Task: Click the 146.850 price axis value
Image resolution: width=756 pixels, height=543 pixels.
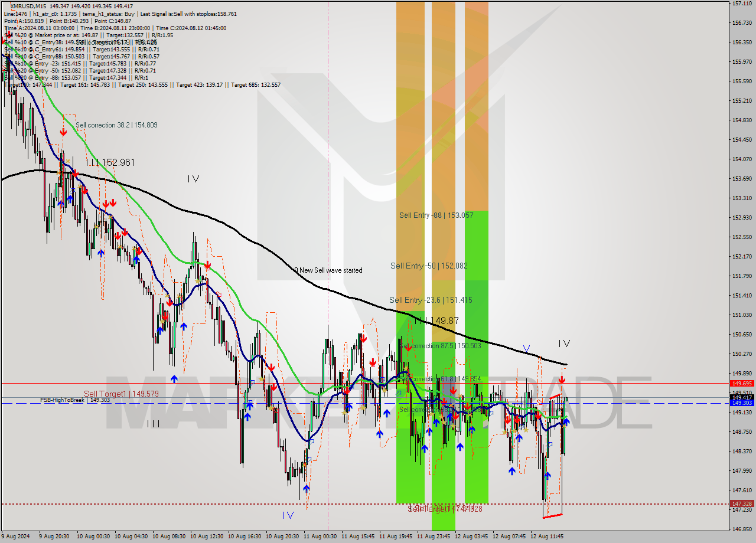Action: click(742, 529)
